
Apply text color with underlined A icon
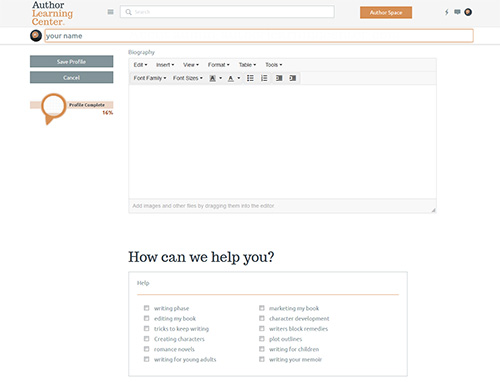(x=231, y=78)
